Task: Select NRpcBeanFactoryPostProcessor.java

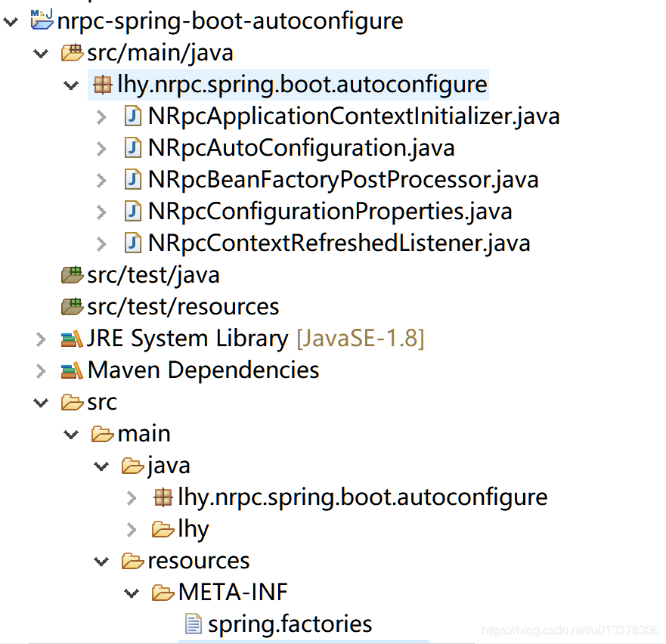Action: click(x=343, y=180)
